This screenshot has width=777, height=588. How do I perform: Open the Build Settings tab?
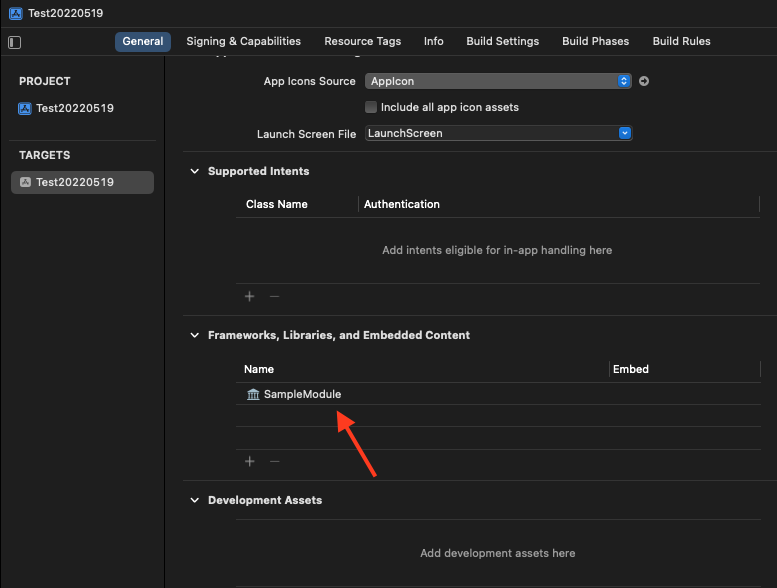click(502, 42)
